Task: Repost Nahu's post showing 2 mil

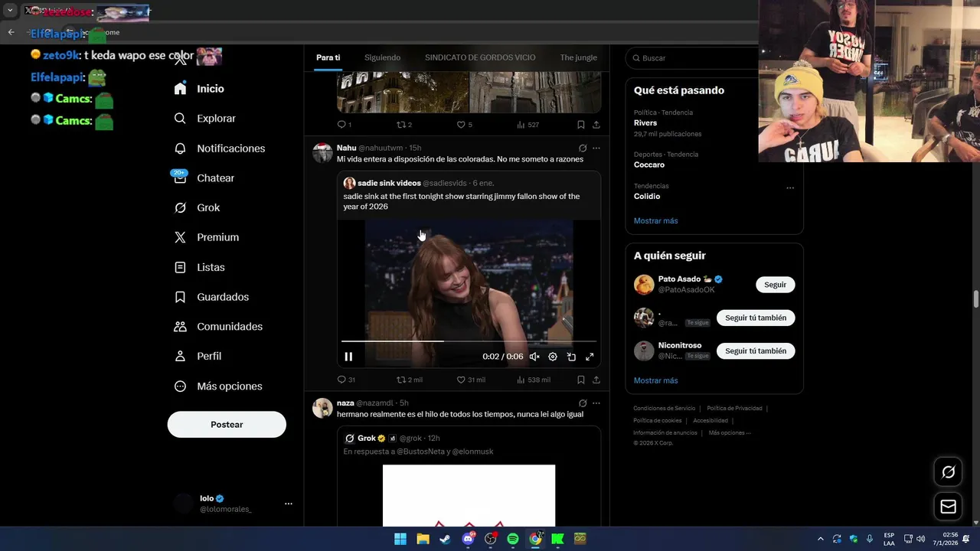Action: point(410,380)
